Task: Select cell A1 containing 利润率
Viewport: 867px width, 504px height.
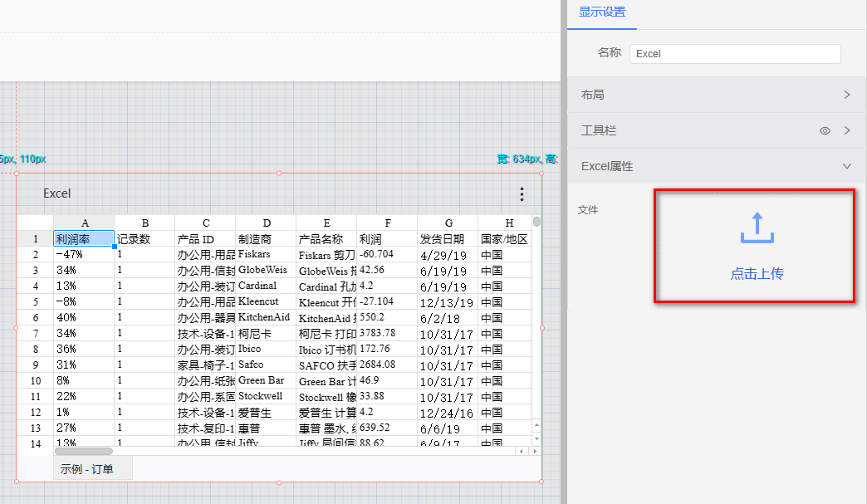Action: 84,239
